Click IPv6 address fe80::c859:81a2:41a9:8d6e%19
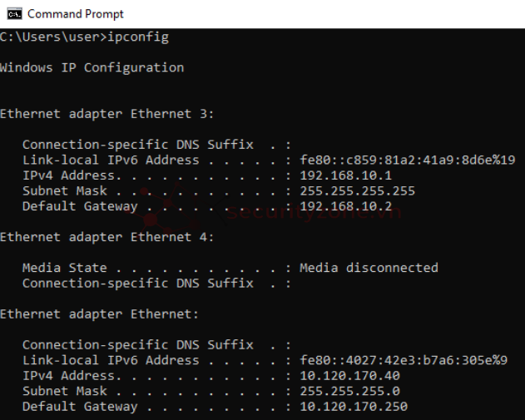The image size is (525, 420). pos(407,160)
